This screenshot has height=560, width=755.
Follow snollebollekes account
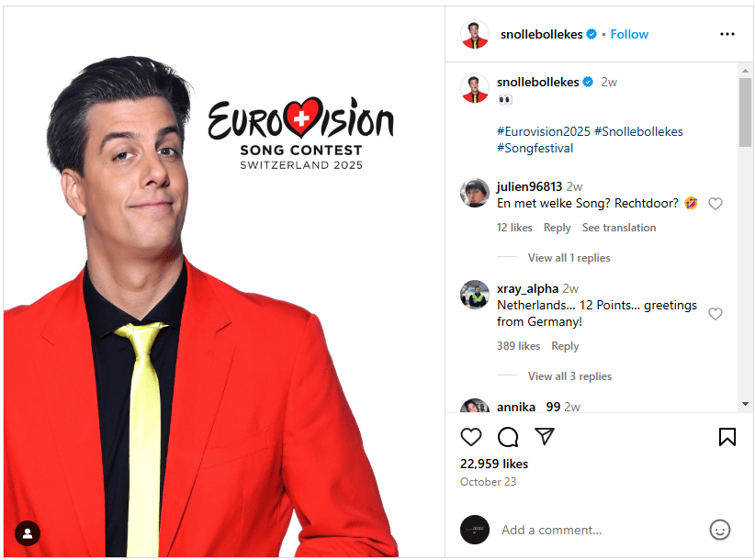[629, 34]
